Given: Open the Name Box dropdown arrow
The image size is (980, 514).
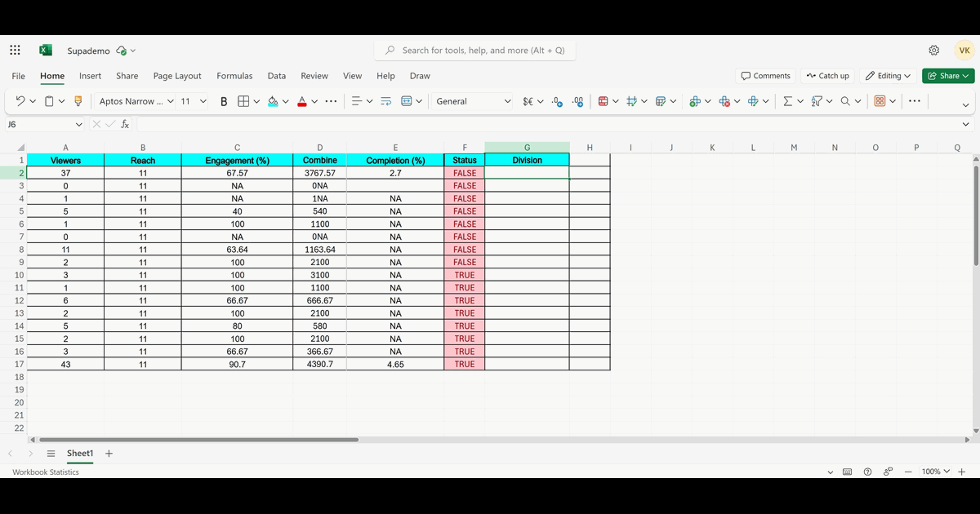Looking at the screenshot, I should pyautogui.click(x=78, y=124).
